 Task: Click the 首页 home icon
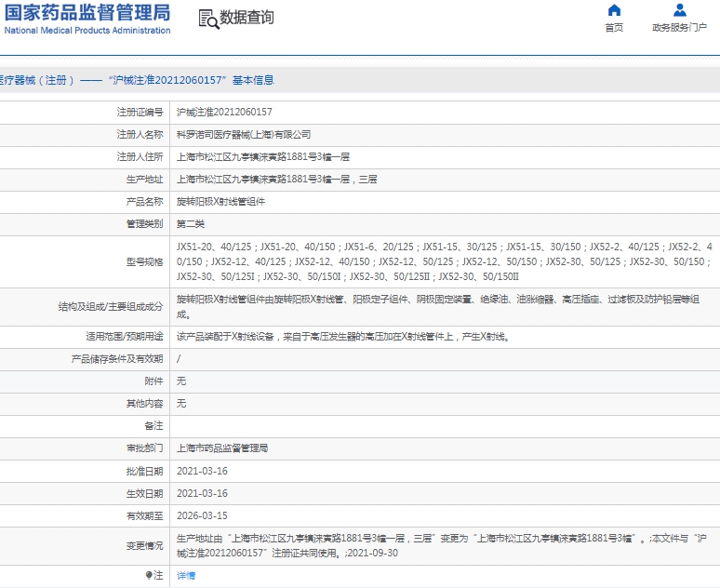coord(614,9)
